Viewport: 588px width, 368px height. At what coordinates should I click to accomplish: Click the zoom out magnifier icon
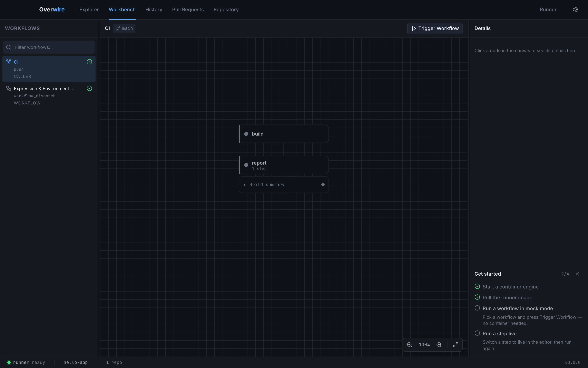(409, 345)
